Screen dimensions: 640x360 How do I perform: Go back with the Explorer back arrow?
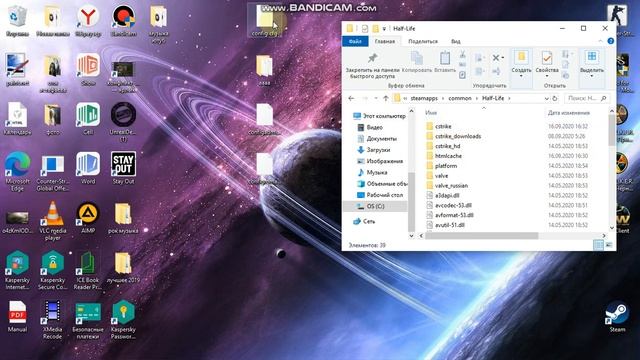pyautogui.click(x=351, y=98)
